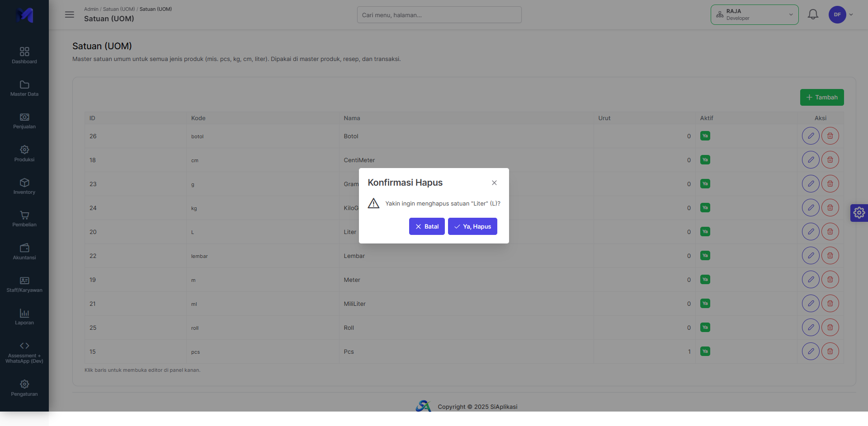The image size is (868, 426).
Task: Delete the Botol row
Action: 830,136
